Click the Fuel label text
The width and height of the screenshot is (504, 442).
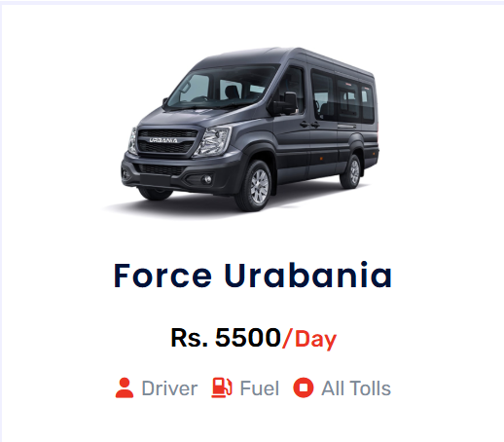(x=259, y=388)
